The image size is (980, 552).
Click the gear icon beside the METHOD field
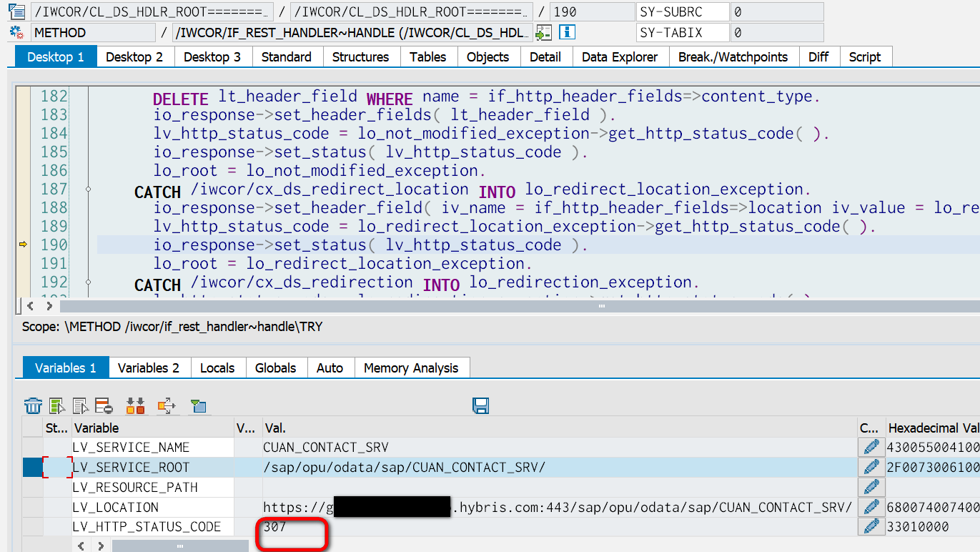(x=16, y=33)
